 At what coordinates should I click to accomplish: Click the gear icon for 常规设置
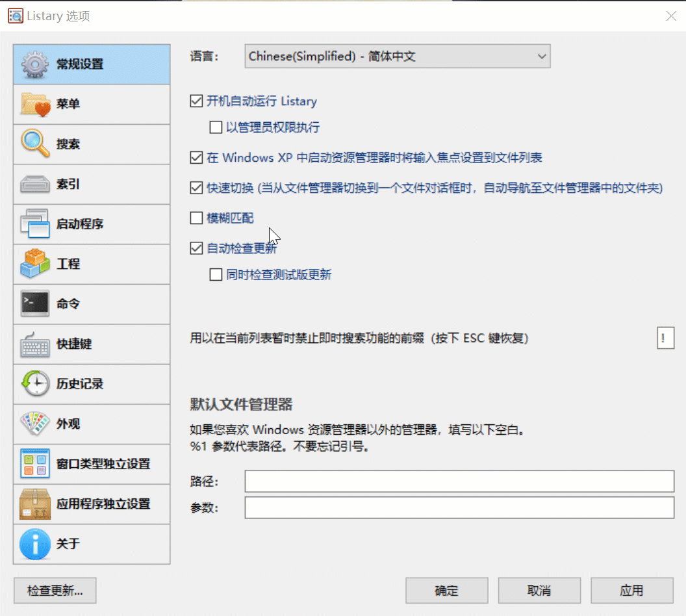pos(35,65)
